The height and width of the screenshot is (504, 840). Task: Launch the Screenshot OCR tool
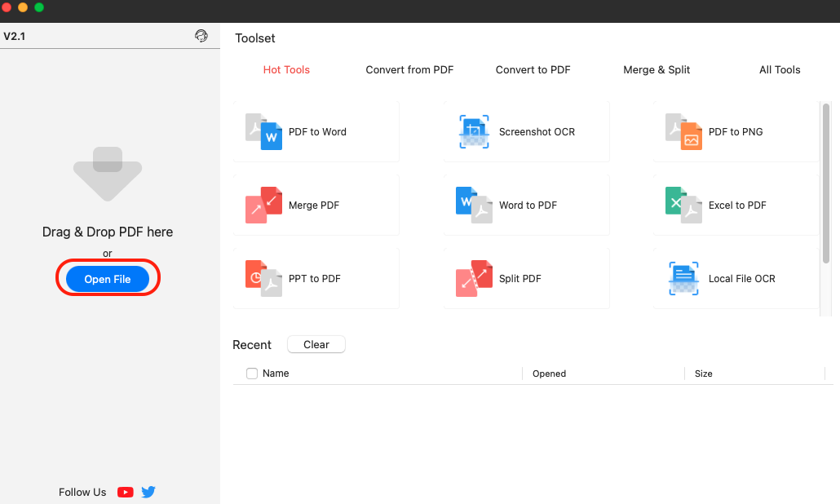[x=525, y=131]
